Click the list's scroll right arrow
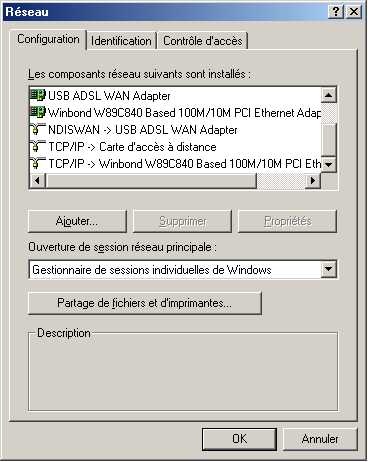The width and height of the screenshot is (368, 462). pyautogui.click(x=313, y=180)
